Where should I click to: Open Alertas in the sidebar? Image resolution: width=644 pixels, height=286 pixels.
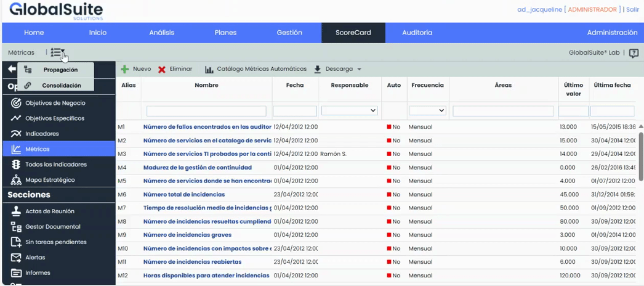35,258
